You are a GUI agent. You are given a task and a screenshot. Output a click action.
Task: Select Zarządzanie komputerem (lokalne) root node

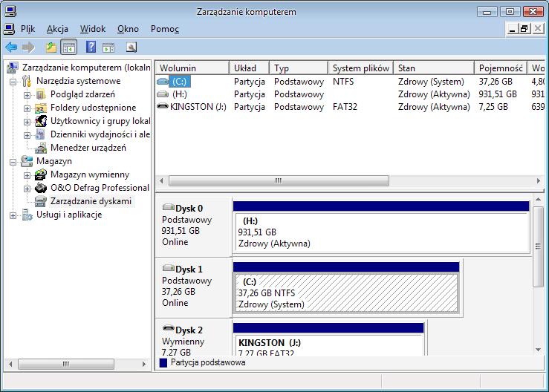[86, 68]
